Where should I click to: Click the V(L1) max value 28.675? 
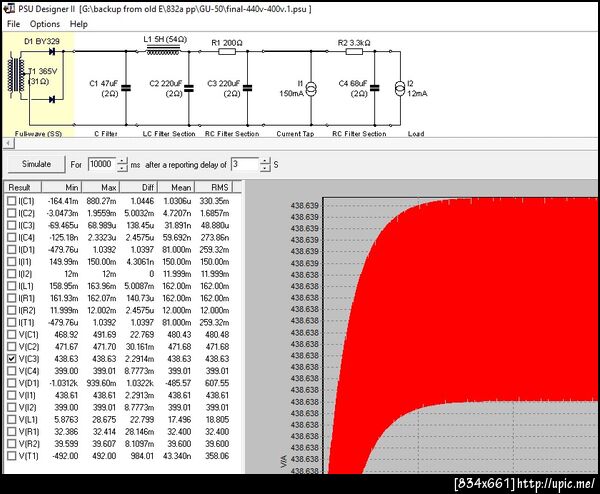pos(104,419)
